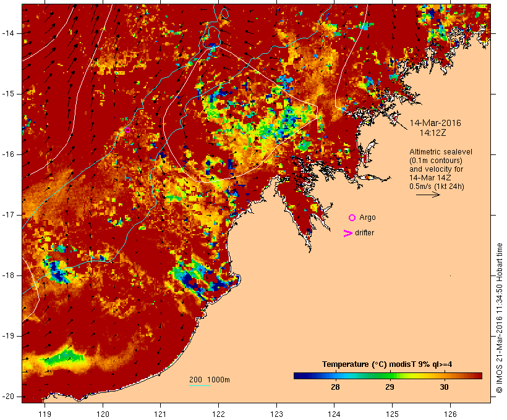Click latitude label -18
Viewport: 507px width, 420px height.
pos(8,275)
